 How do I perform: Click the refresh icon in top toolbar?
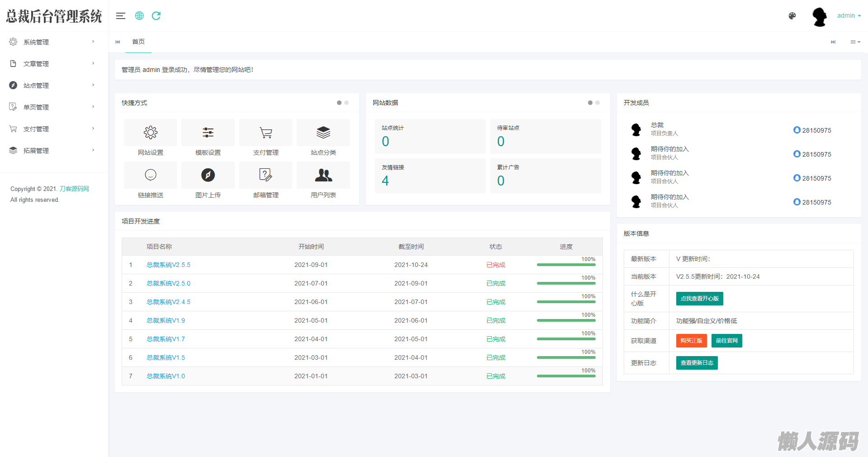coord(156,16)
